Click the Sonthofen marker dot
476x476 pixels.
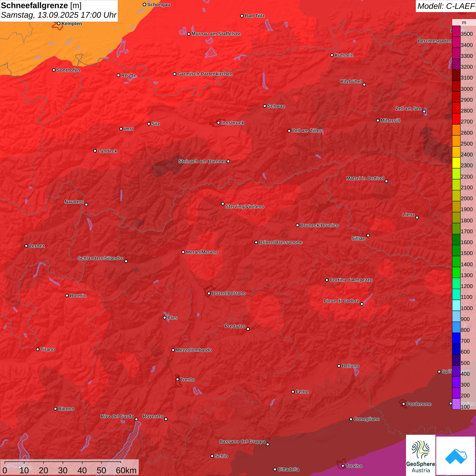pos(54,70)
